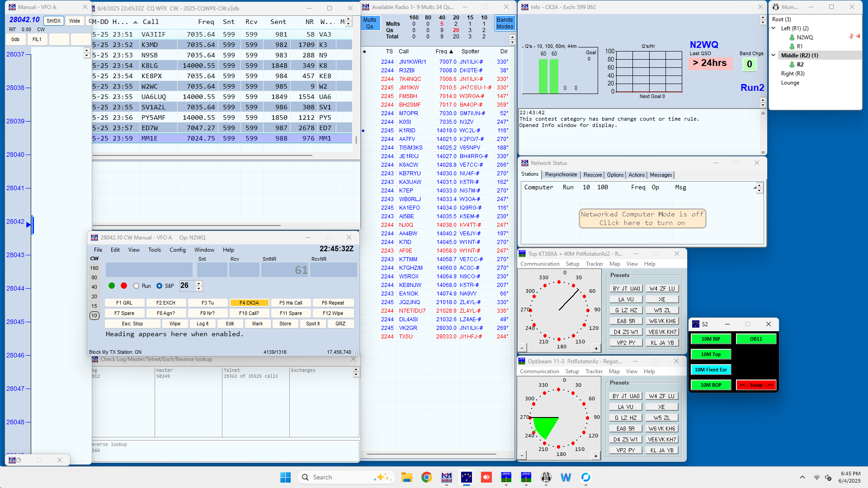Open the File menu in Entry window
The height and width of the screenshot is (488, 868).
98,250
